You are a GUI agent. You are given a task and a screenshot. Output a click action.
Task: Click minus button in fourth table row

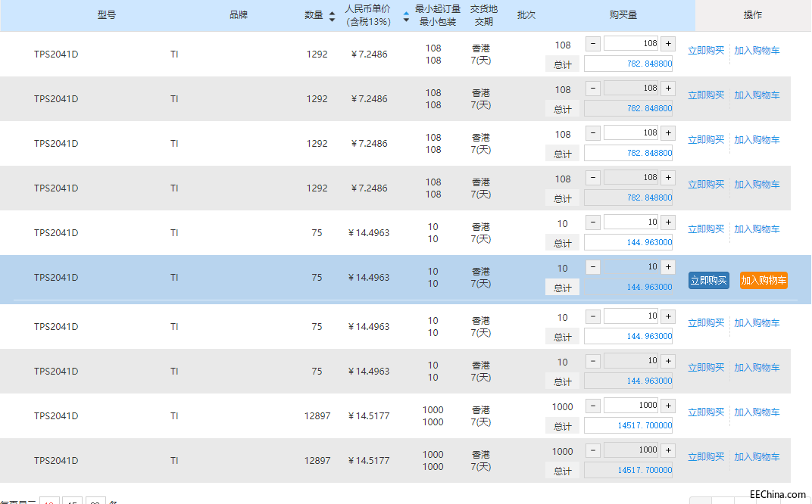coord(593,177)
